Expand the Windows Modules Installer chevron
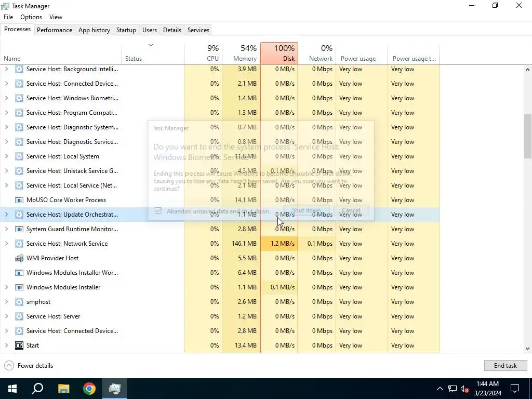 tap(6, 287)
